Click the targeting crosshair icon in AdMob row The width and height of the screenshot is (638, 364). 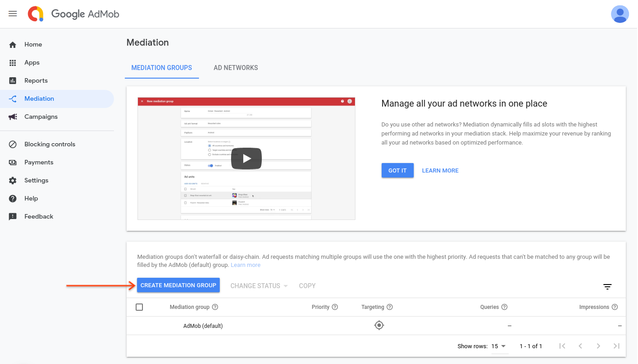[379, 325]
